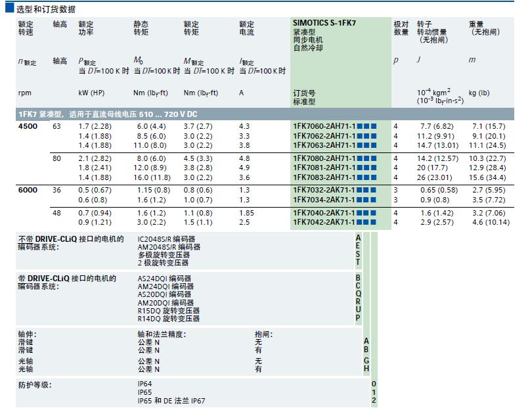Screen dimensions: 532x410
Task: Select the IP64 protection rating
Action: click(x=144, y=384)
